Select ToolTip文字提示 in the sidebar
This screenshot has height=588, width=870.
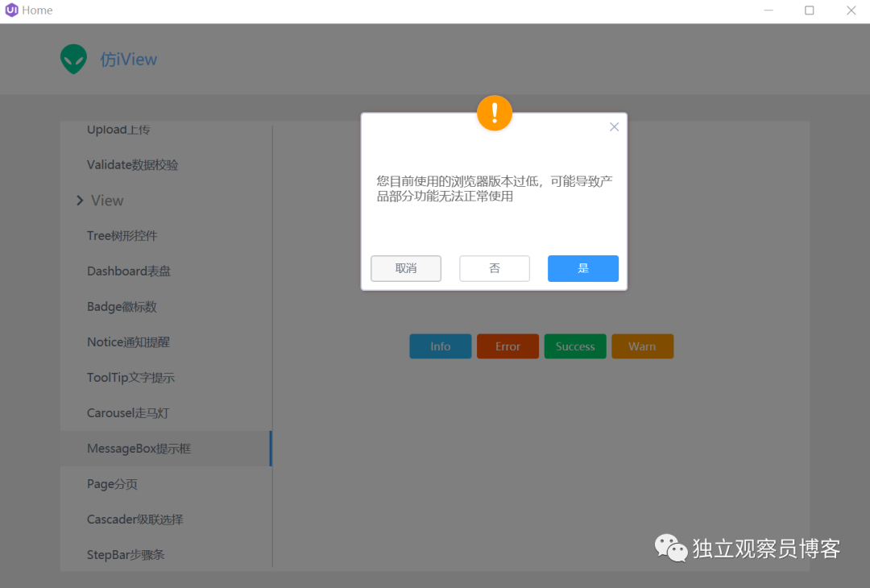point(166,378)
